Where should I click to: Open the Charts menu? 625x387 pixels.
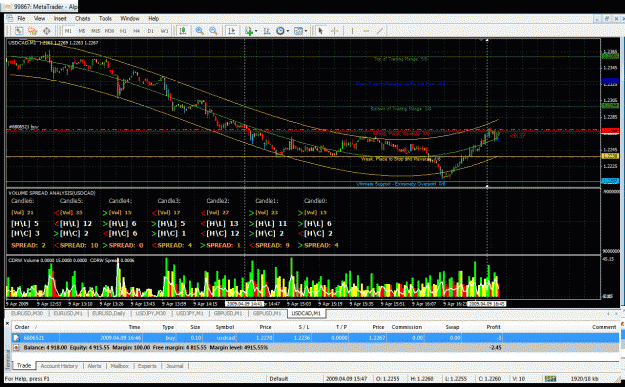click(x=83, y=18)
